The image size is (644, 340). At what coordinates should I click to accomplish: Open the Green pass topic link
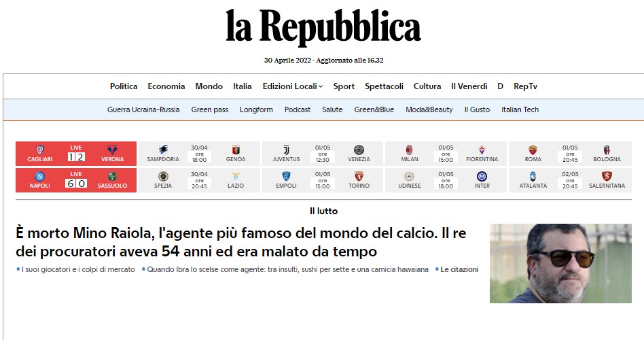209,109
